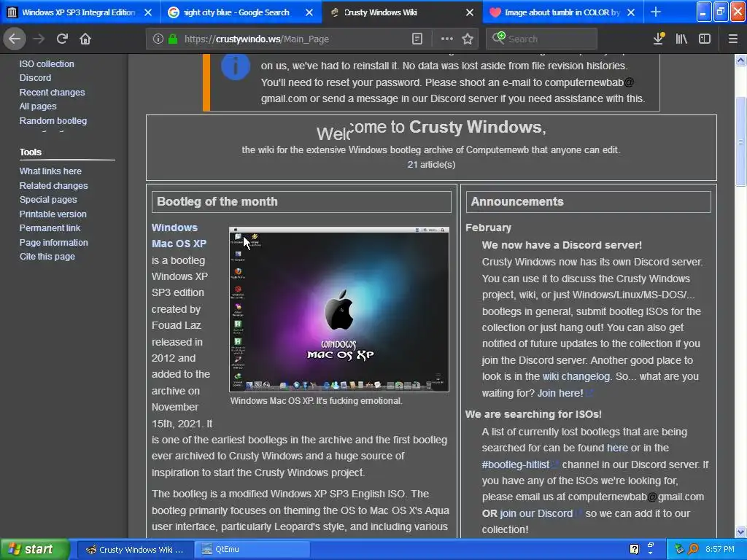Close the Image about tumblr tab
The width and height of the screenshot is (747, 560).
[x=631, y=12]
